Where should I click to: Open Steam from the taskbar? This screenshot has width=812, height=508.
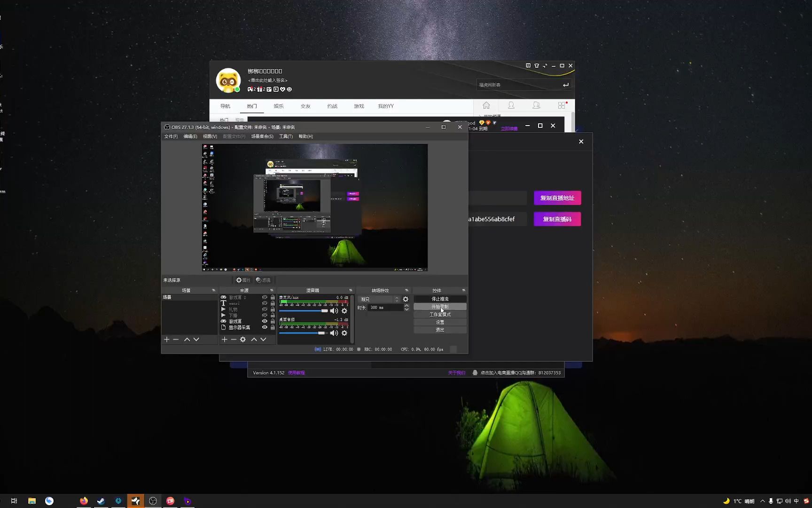(101, 501)
